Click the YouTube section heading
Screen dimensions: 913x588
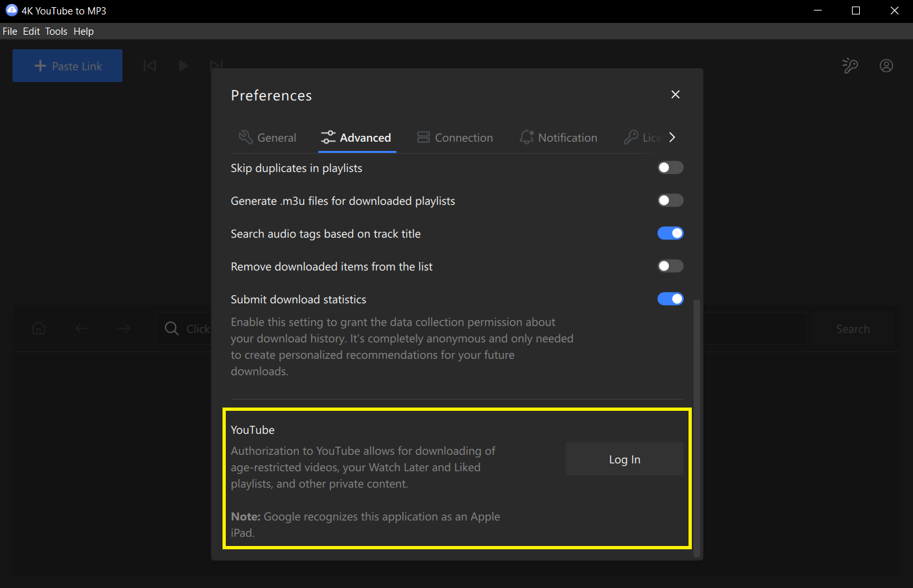tap(253, 430)
